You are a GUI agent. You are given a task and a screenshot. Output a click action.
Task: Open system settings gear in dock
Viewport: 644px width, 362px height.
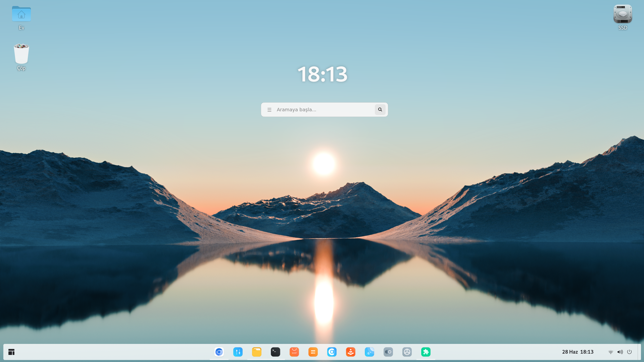(407, 352)
